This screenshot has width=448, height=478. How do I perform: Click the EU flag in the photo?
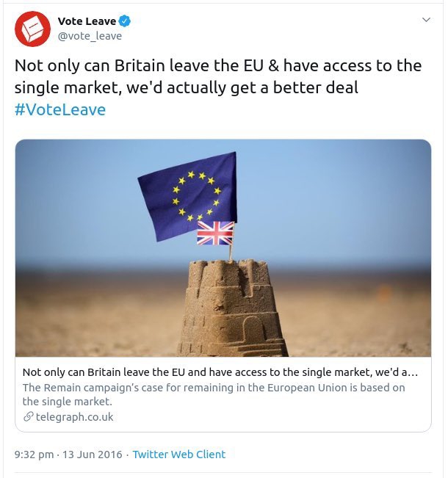[189, 195]
